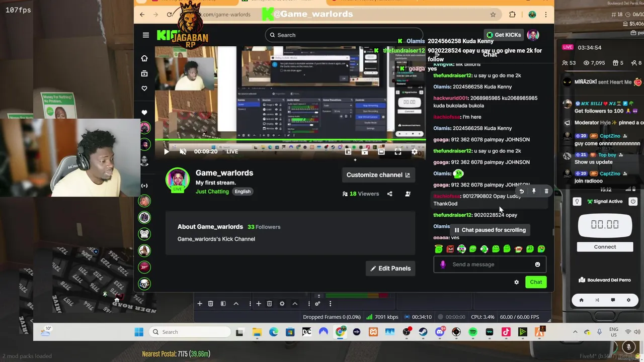Open red logo avatar channel in Kick sidebar
The height and width of the screenshot is (362, 644).
[144, 267]
